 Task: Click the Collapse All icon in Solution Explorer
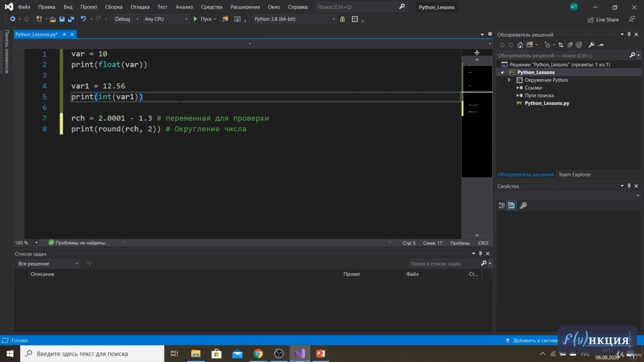point(570,45)
